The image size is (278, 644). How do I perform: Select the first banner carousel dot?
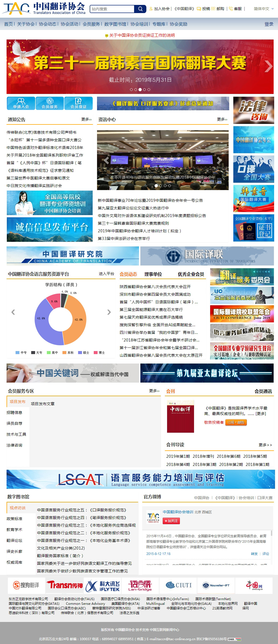(x=131, y=90)
